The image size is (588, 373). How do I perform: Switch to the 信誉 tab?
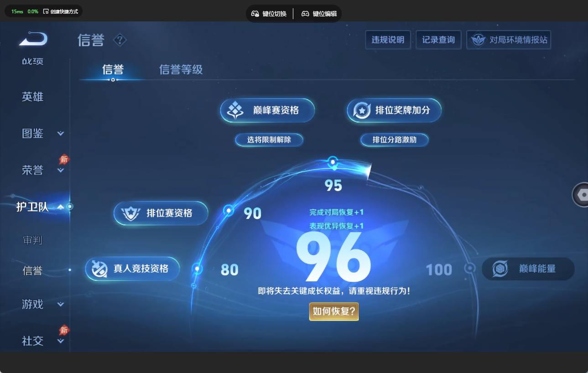click(x=113, y=70)
